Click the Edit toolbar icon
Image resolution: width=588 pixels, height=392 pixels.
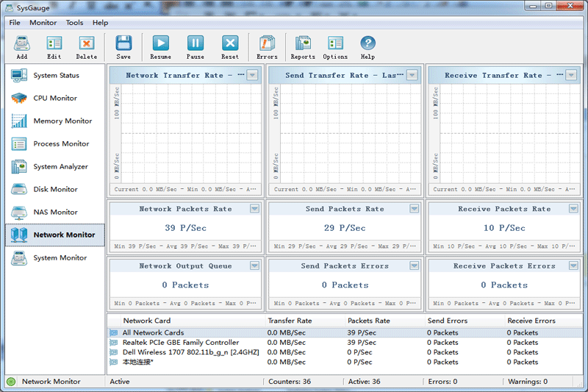(x=54, y=46)
